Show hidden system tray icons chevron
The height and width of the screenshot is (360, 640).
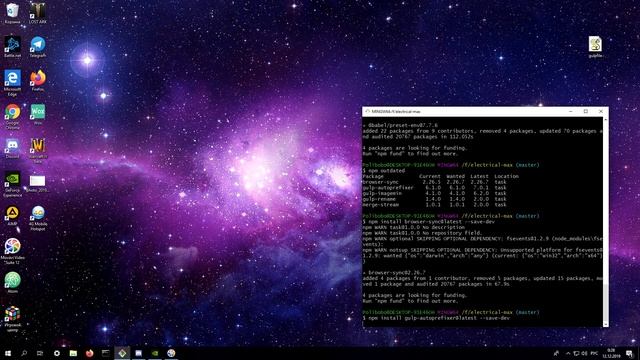click(568, 353)
